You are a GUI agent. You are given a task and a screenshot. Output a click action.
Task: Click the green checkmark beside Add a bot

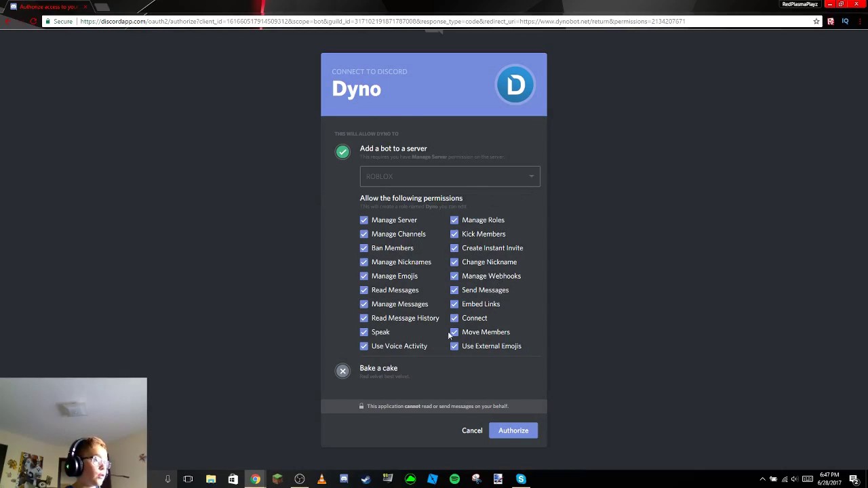(342, 152)
